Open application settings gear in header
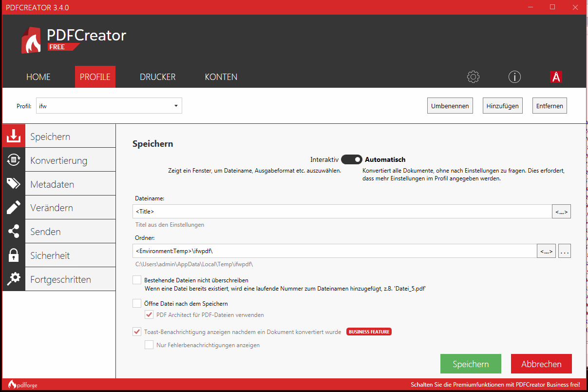 (x=473, y=77)
